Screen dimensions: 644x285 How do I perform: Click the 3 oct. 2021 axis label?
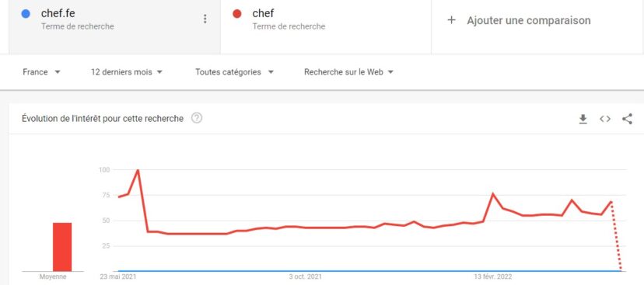coord(305,276)
